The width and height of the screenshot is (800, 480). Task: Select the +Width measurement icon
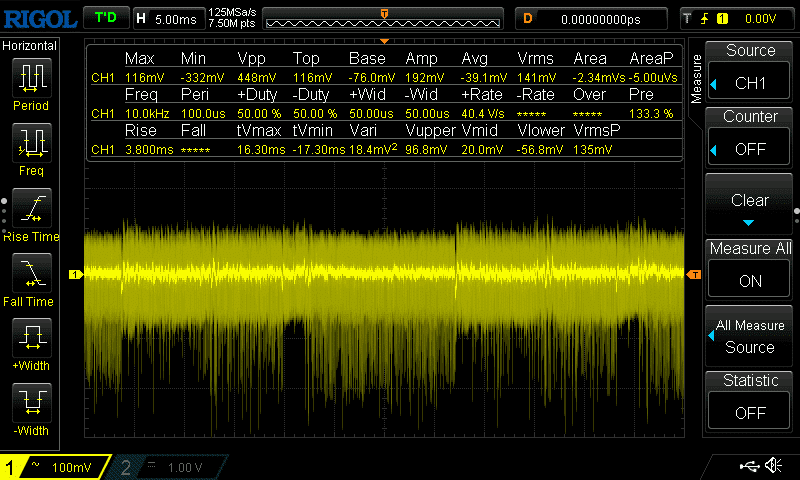click(x=31, y=336)
